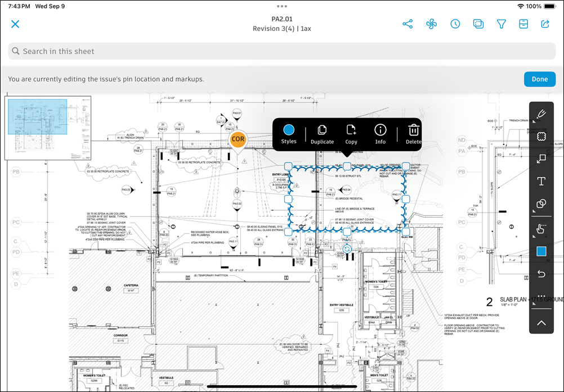Tap the CAFETERIA room label

[x=131, y=285]
